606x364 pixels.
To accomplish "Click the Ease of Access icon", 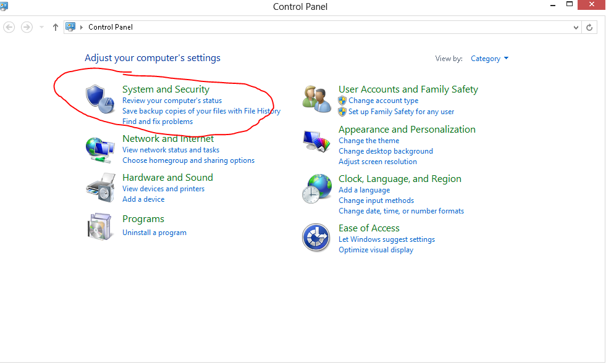I will click(x=316, y=238).
